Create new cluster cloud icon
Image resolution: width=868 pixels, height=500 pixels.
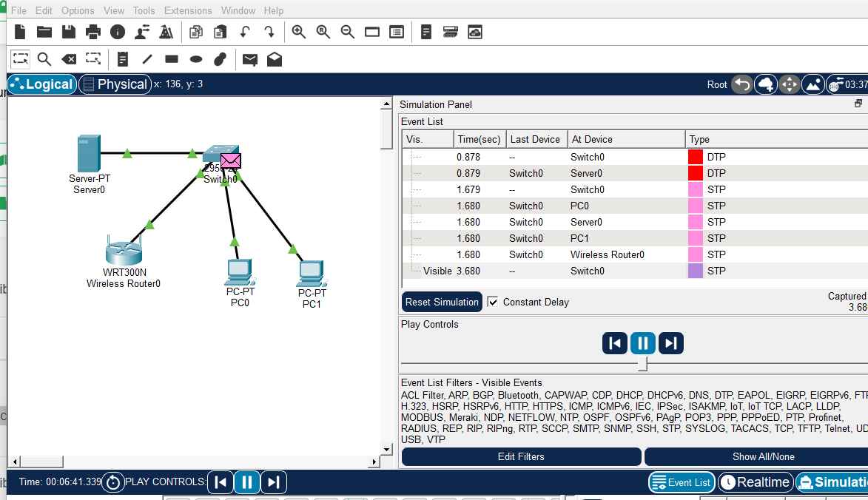(766, 84)
